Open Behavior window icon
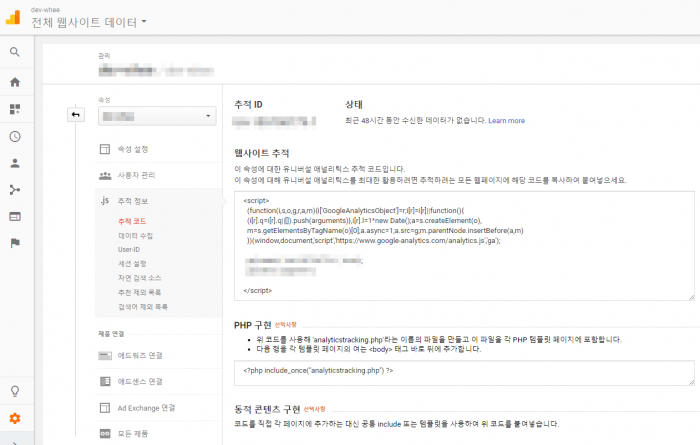The image size is (700, 445). point(15,216)
